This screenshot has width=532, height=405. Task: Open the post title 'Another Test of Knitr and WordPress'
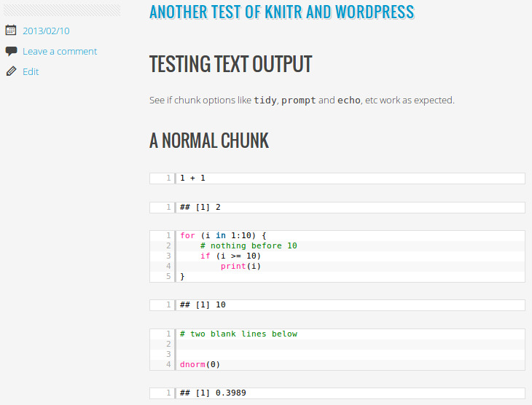coord(282,12)
